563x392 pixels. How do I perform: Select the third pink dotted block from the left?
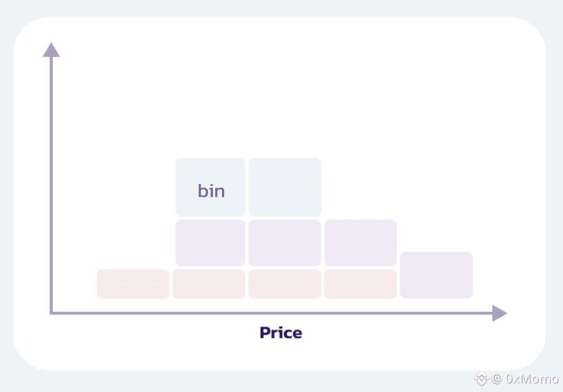(285, 284)
